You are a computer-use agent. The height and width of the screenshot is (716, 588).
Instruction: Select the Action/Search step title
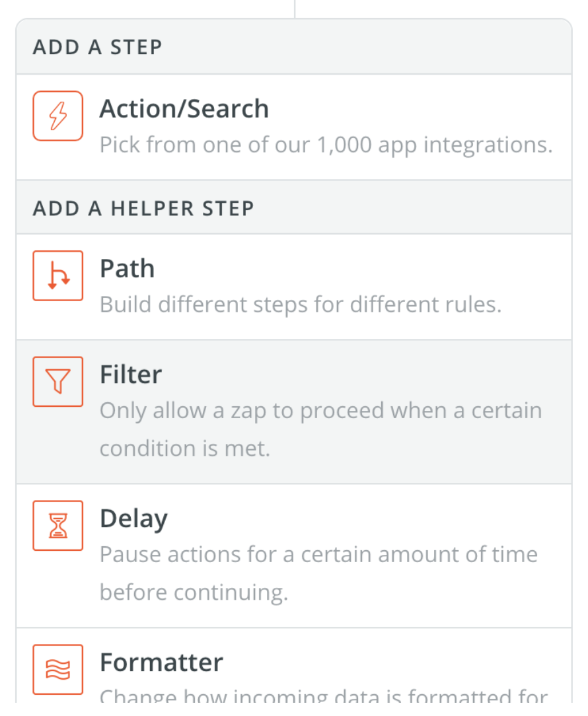pyautogui.click(x=184, y=109)
